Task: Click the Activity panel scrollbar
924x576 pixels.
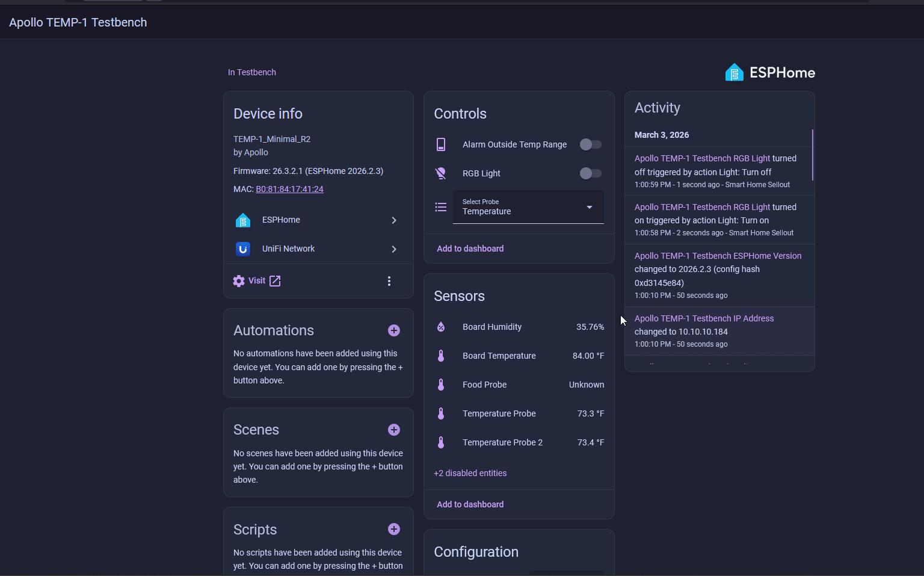Action: tap(812, 155)
